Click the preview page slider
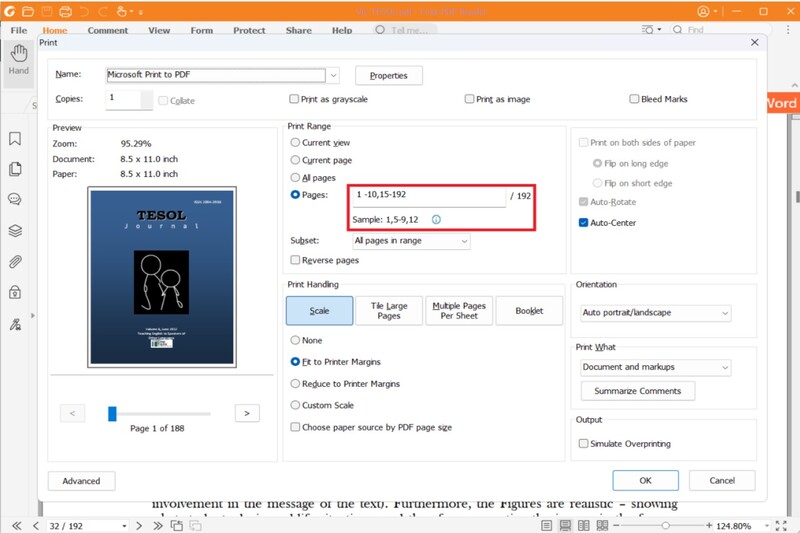This screenshot has height=533, width=800. point(160,413)
